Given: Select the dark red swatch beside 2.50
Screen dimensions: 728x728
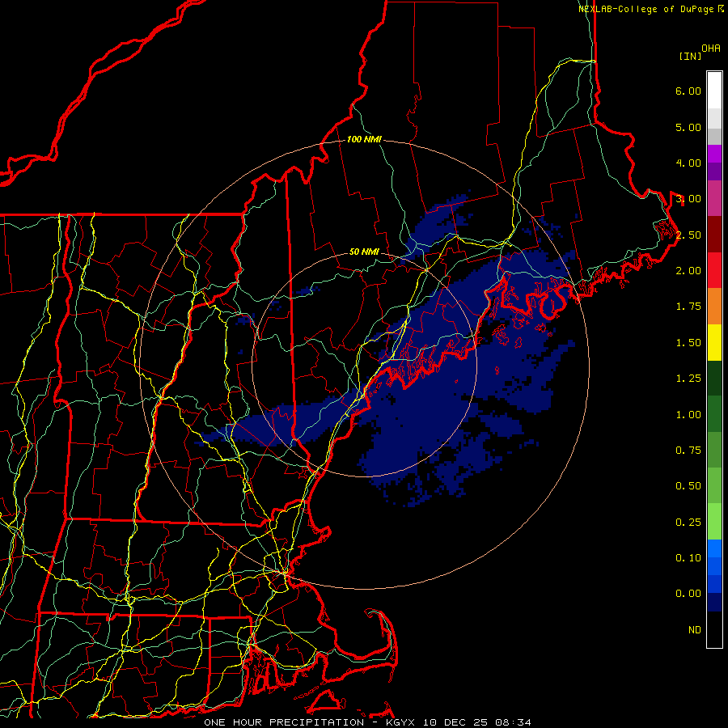Looking at the screenshot, I should tap(714, 235).
